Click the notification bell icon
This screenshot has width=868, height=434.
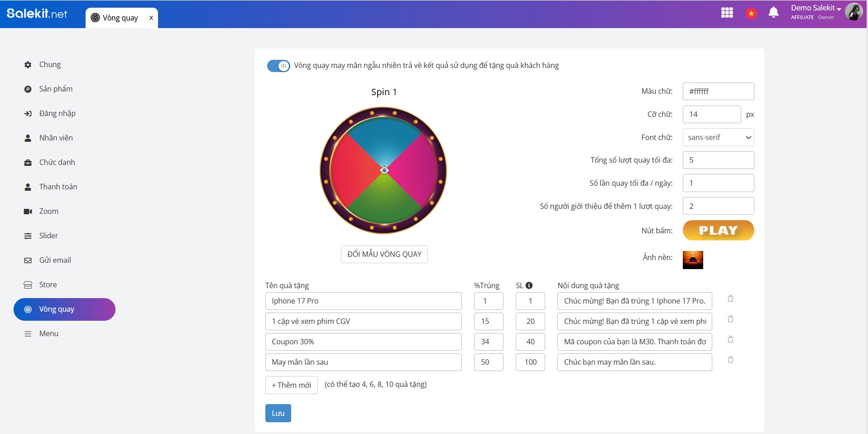[x=773, y=13]
